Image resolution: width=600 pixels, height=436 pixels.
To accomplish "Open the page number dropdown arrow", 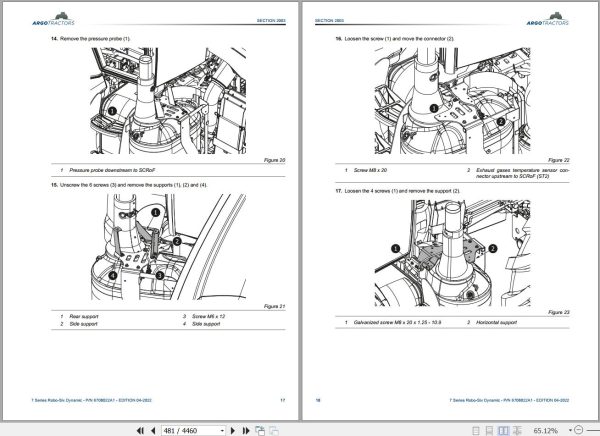I will click(222, 431).
